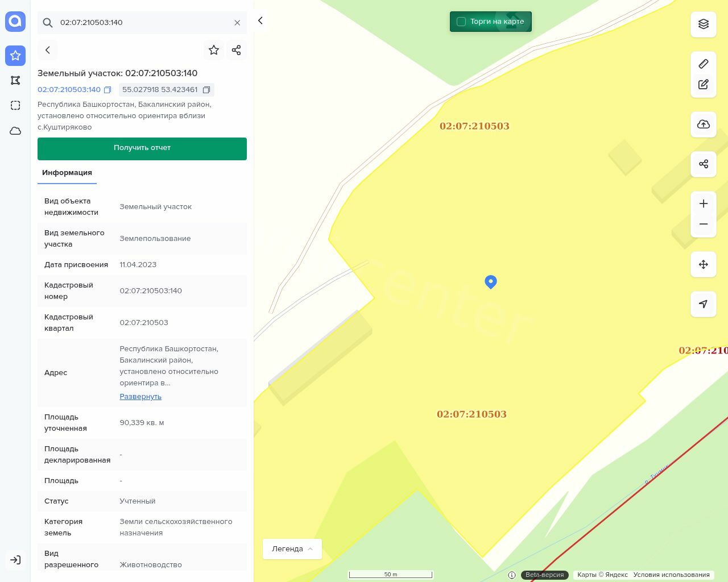Select the ruler measurement tool
Image resolution: width=728 pixels, height=582 pixels.
point(704,64)
